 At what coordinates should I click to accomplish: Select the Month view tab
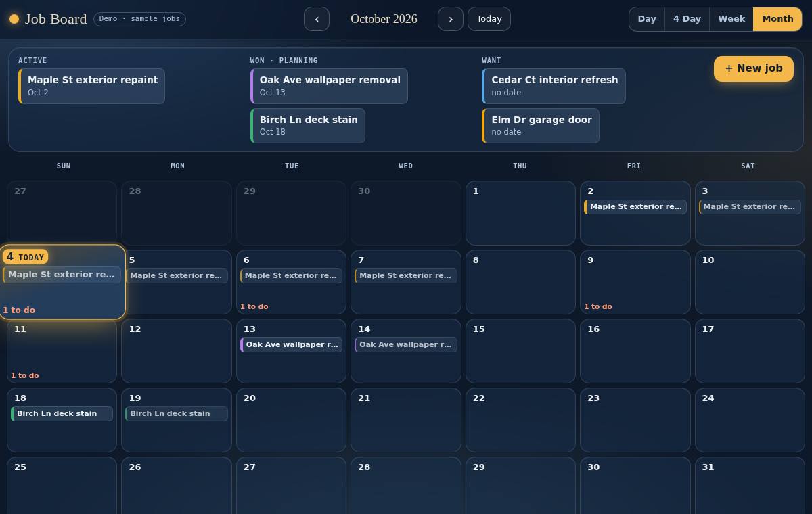(x=777, y=19)
